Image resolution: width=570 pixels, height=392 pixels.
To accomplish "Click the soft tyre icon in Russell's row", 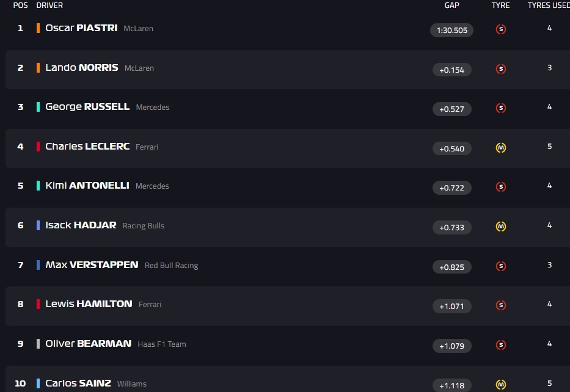I will [x=500, y=108].
